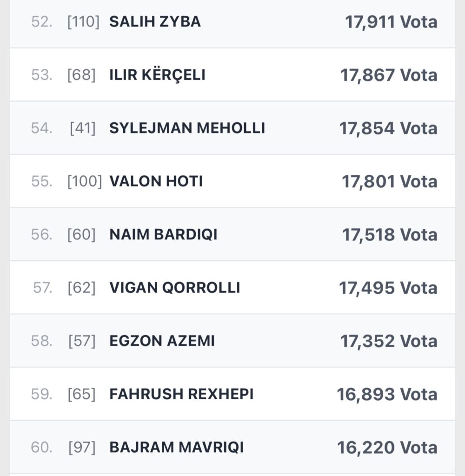The height and width of the screenshot is (476, 465).
Task: Click the 17,518 Vota count
Action: [x=390, y=235]
